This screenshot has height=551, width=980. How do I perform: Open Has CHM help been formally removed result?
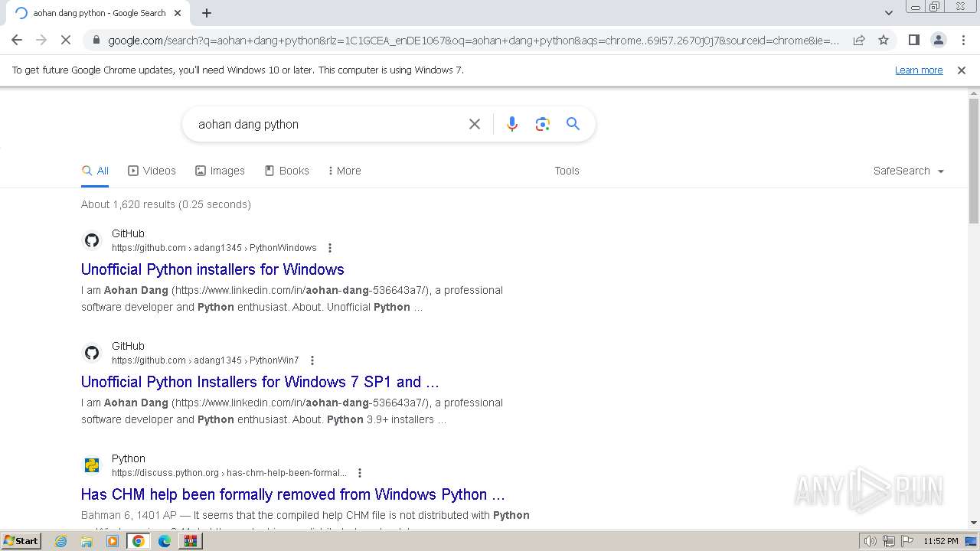[x=293, y=494]
